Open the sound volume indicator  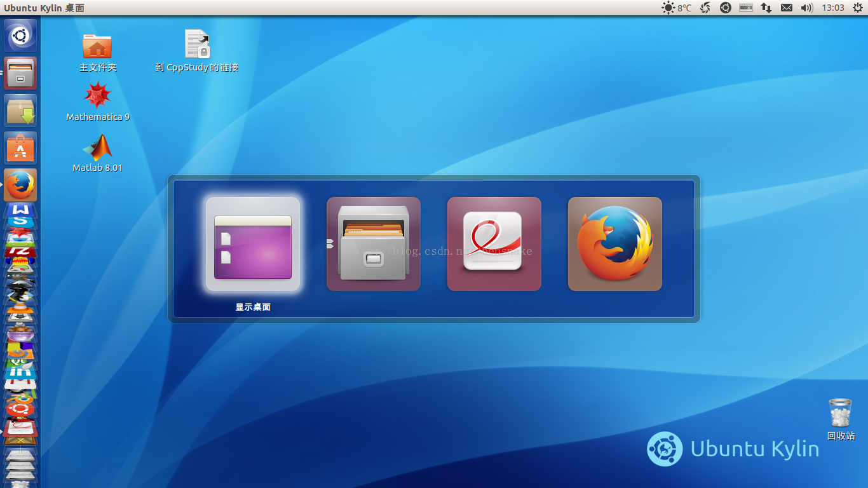(807, 8)
